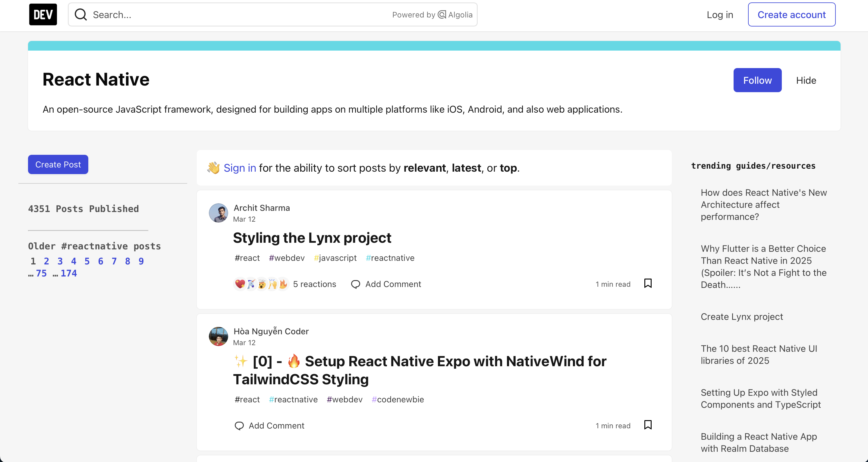This screenshot has width=868, height=462.
Task: Open the Setup React Native Expo post title
Action: [x=420, y=370]
